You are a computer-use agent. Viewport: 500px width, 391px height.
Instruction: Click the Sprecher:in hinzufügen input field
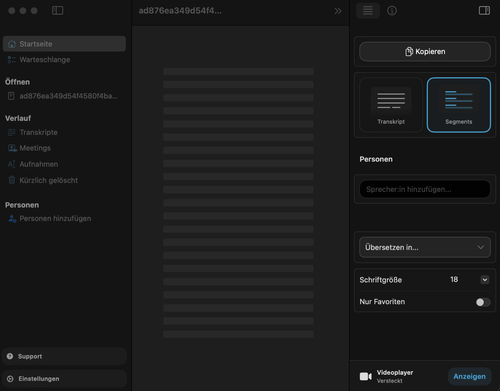[425, 189]
